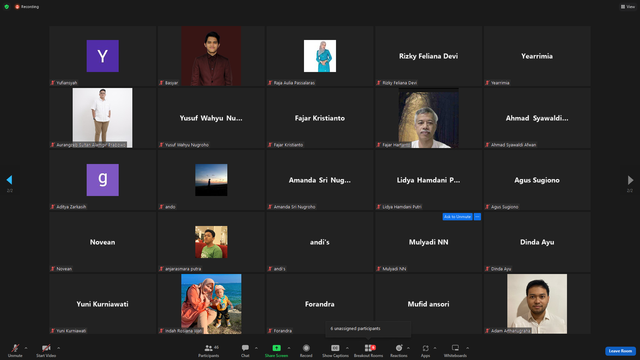The image size is (640, 360).
Task: Open the Whiteboards icon
Action: (455, 348)
